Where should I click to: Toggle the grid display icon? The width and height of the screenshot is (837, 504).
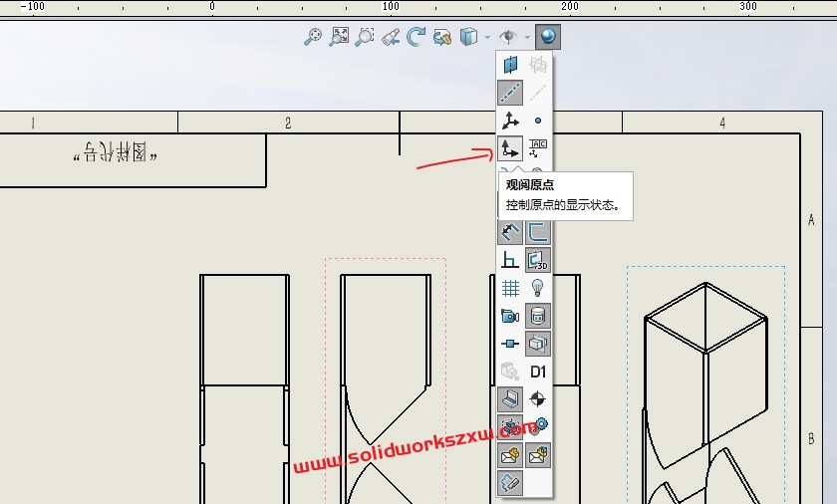[x=510, y=288]
